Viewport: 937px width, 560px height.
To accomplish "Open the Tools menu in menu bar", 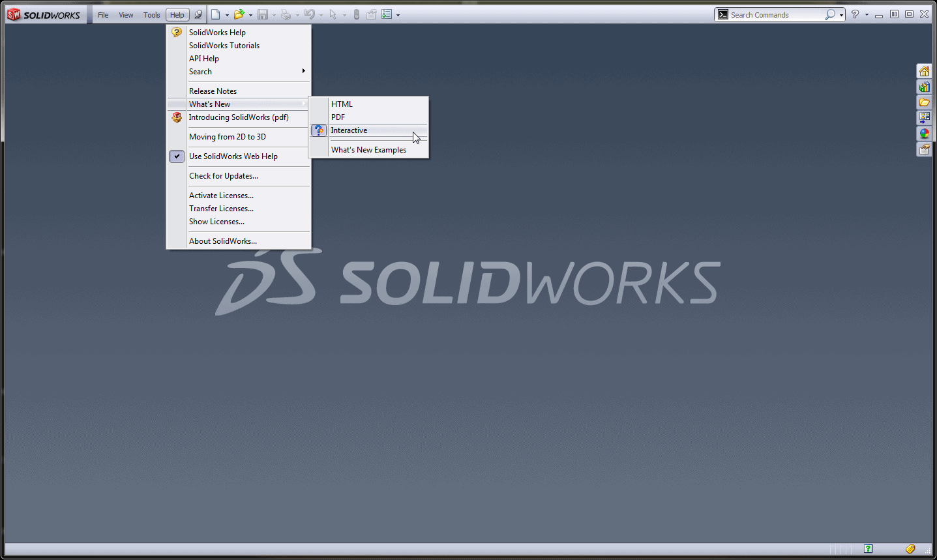I will pos(151,15).
